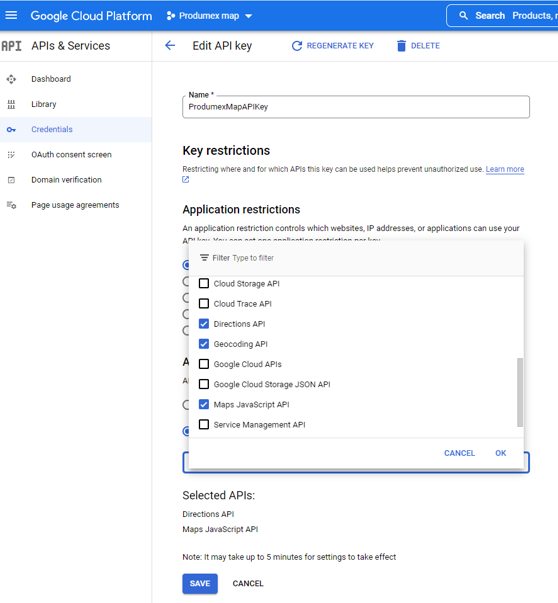The image size is (558, 603).
Task: Check the Cloud Trace API checkbox
Action: pyautogui.click(x=204, y=303)
